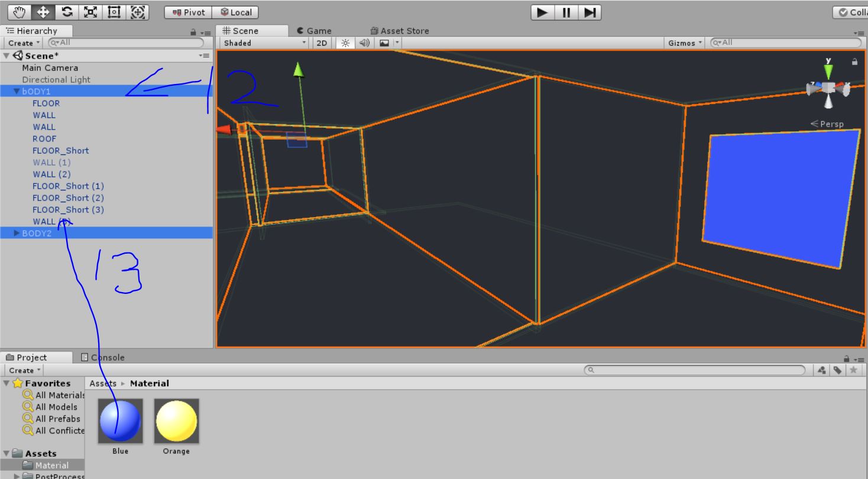Select the Move tool
The height and width of the screenshot is (479, 868).
[43, 12]
